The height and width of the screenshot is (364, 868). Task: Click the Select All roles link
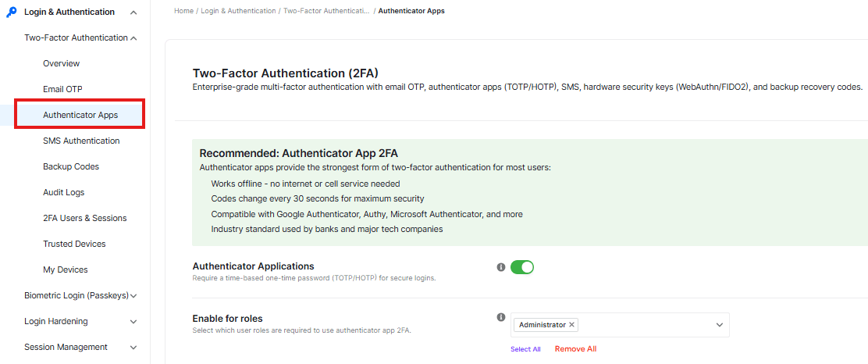pos(525,349)
